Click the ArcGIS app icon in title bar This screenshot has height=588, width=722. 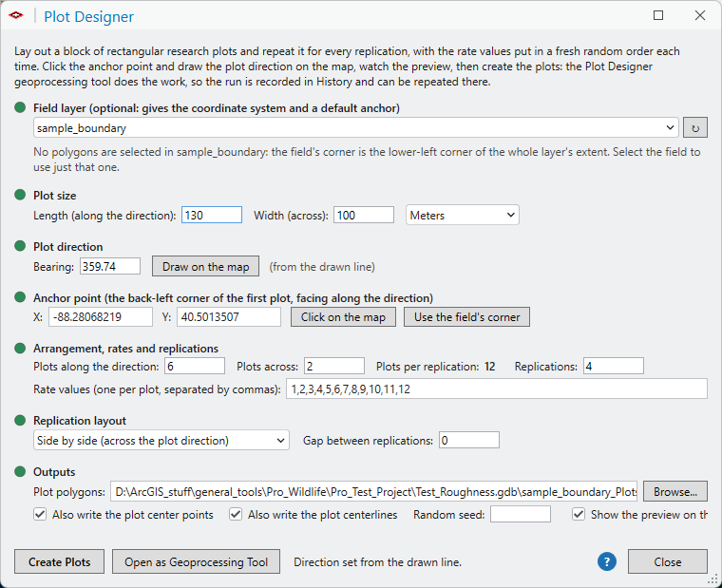(x=16, y=15)
